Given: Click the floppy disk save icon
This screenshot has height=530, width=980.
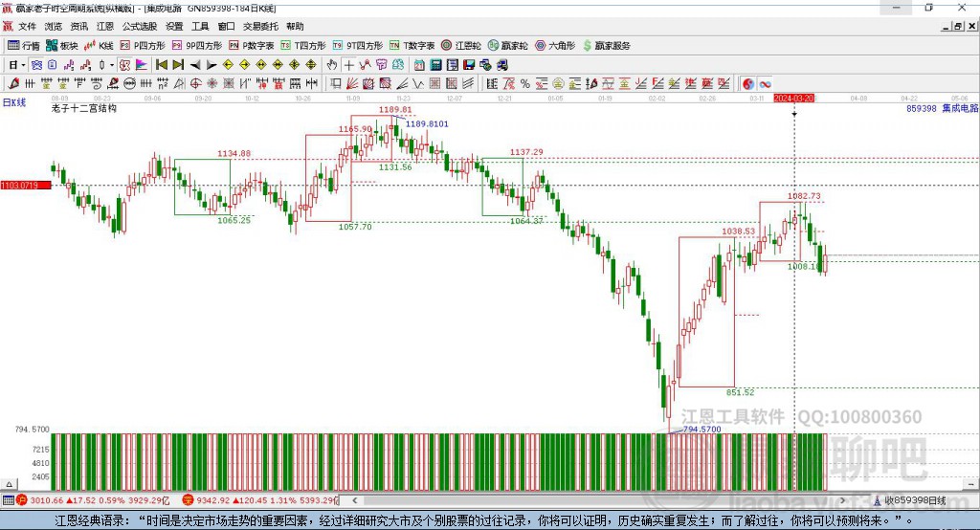Looking at the screenshot, I should coord(469,64).
